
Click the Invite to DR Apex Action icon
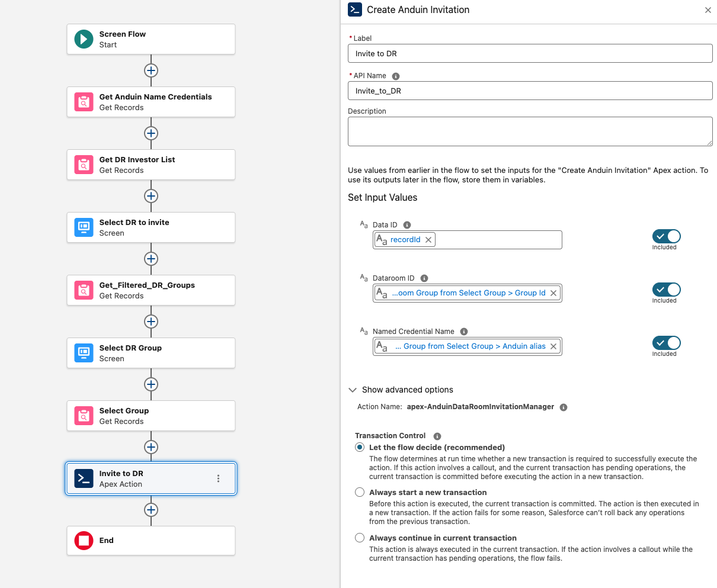tap(84, 478)
